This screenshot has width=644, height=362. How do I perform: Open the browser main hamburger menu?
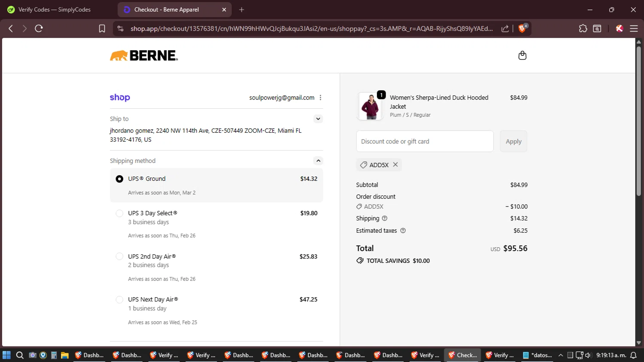634,28
